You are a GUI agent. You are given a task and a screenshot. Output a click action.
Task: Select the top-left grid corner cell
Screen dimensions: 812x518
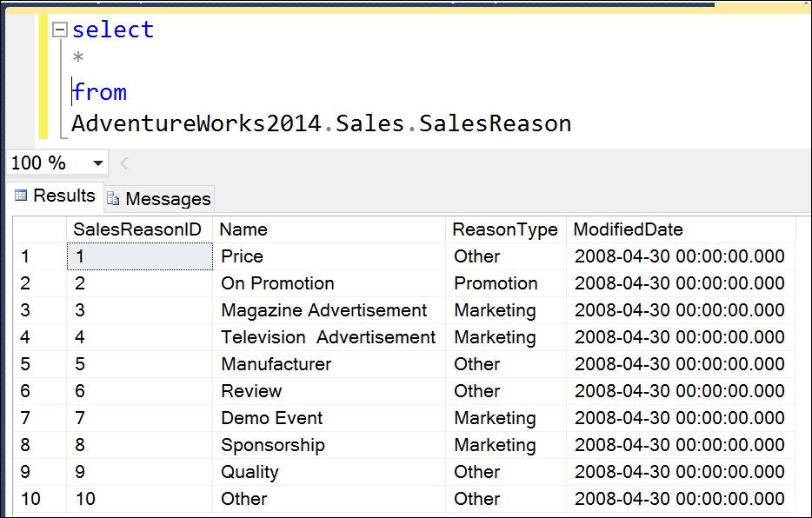click(39, 229)
